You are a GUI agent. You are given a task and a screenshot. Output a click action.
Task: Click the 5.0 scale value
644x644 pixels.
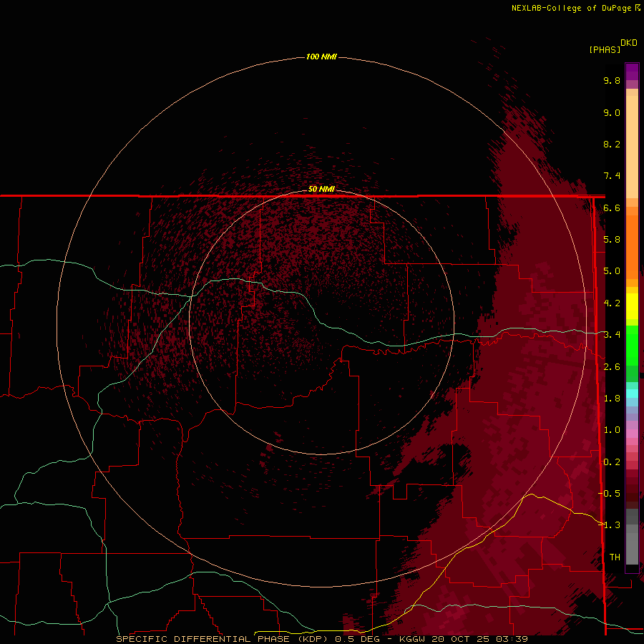coord(612,271)
